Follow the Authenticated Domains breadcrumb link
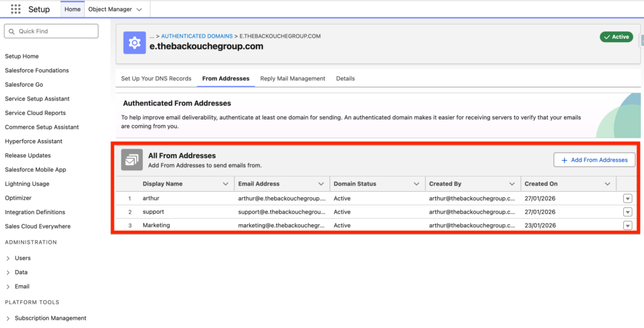The image size is (644, 328). tap(197, 36)
